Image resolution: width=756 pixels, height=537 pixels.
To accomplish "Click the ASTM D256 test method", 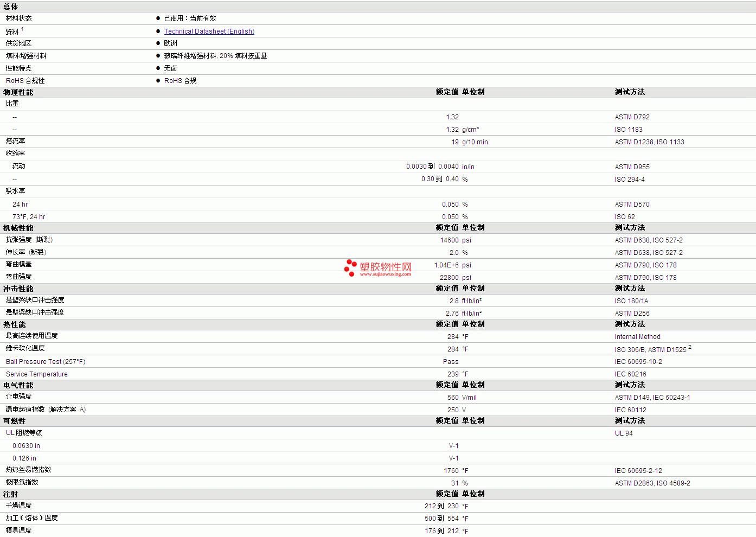I will pos(632,314).
